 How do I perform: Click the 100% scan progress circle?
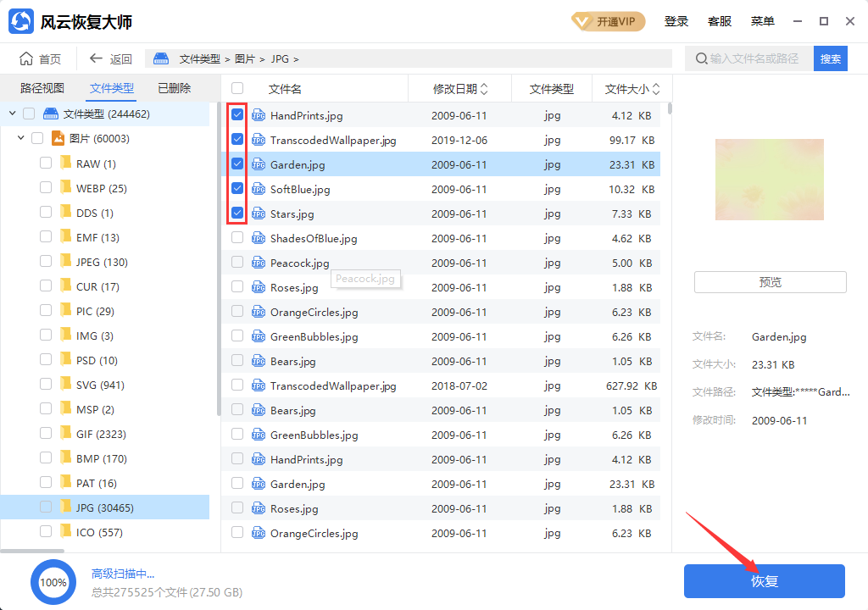coord(53,582)
